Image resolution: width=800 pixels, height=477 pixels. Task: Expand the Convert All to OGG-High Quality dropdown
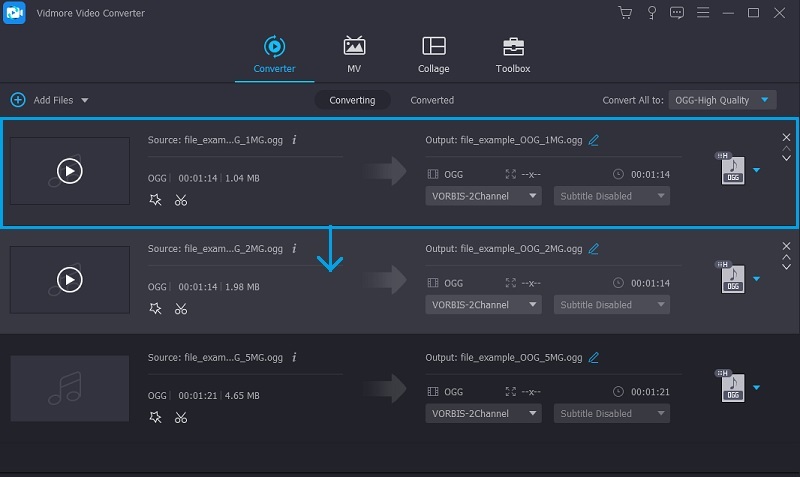point(722,100)
